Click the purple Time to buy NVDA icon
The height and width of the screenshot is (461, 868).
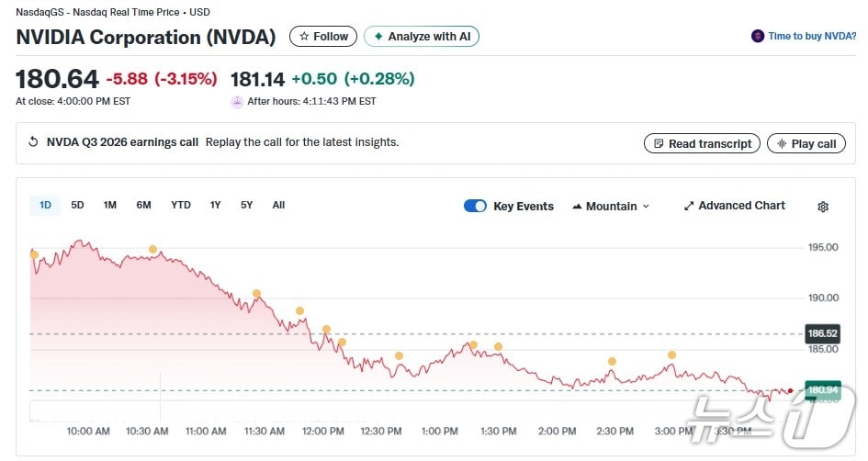(x=757, y=37)
